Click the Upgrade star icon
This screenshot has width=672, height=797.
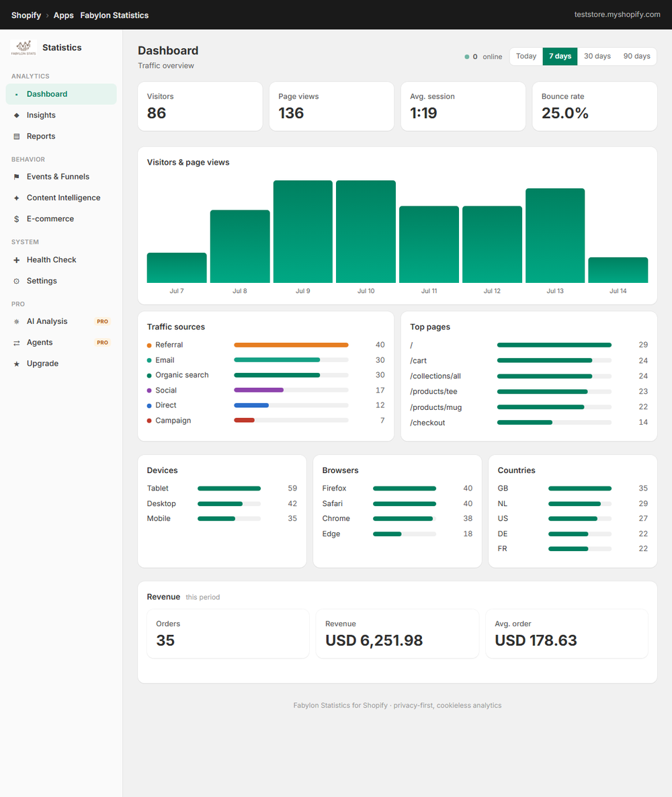16,364
